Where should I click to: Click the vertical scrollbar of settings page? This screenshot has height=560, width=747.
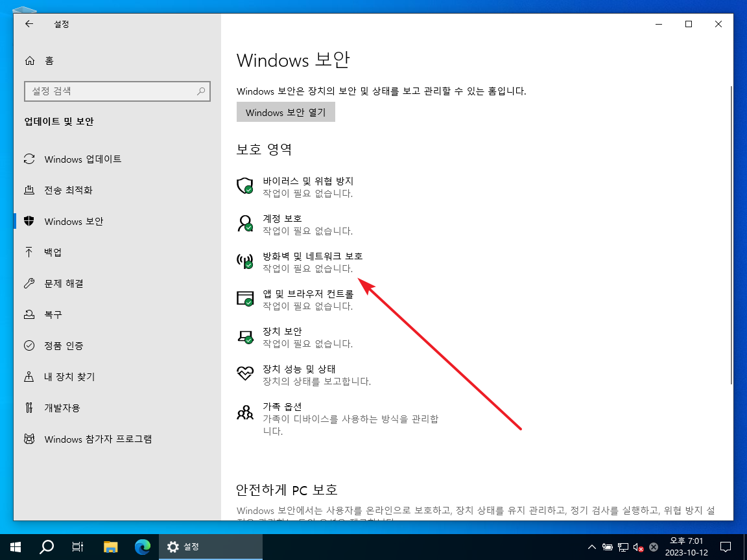731,235
